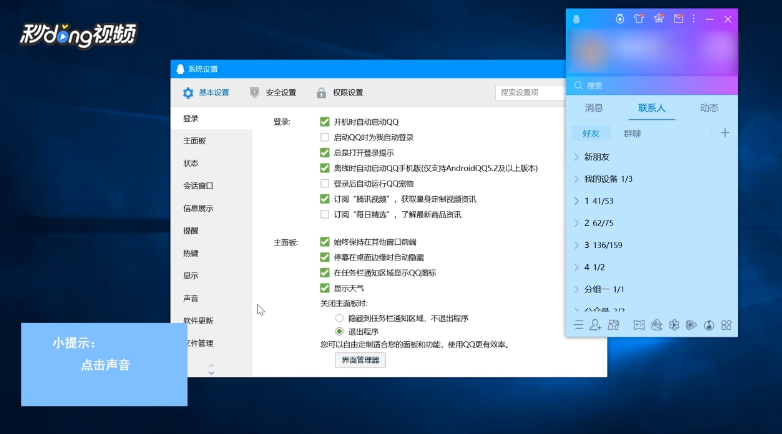Click the 界面管理器 button

tap(360, 360)
